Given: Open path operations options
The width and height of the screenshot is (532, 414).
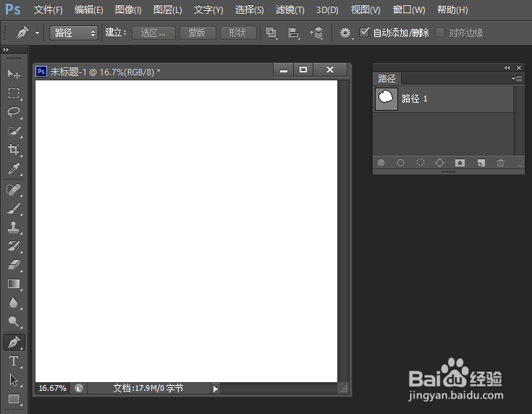Looking at the screenshot, I should pyautogui.click(x=271, y=33).
